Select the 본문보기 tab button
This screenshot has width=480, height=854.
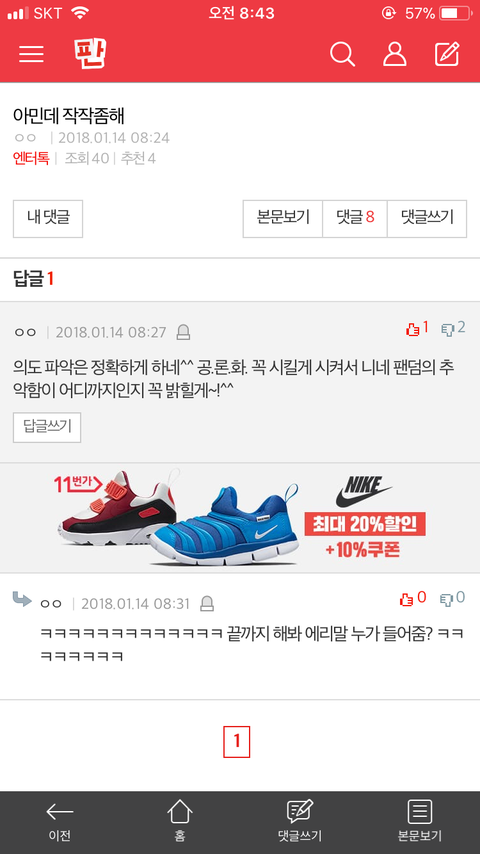click(x=283, y=218)
